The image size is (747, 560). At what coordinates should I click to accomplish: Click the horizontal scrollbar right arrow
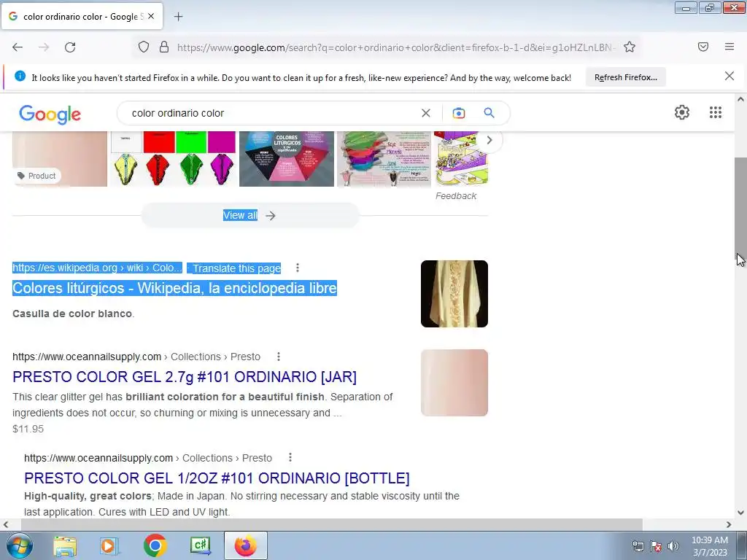coord(729,524)
